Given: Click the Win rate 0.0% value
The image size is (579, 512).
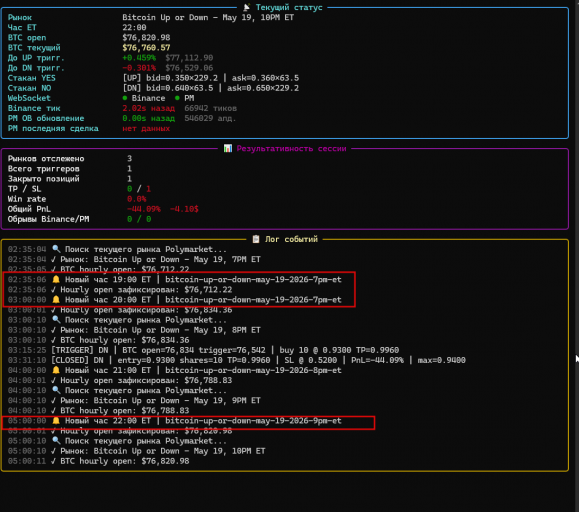Looking at the screenshot, I should click(137, 199).
